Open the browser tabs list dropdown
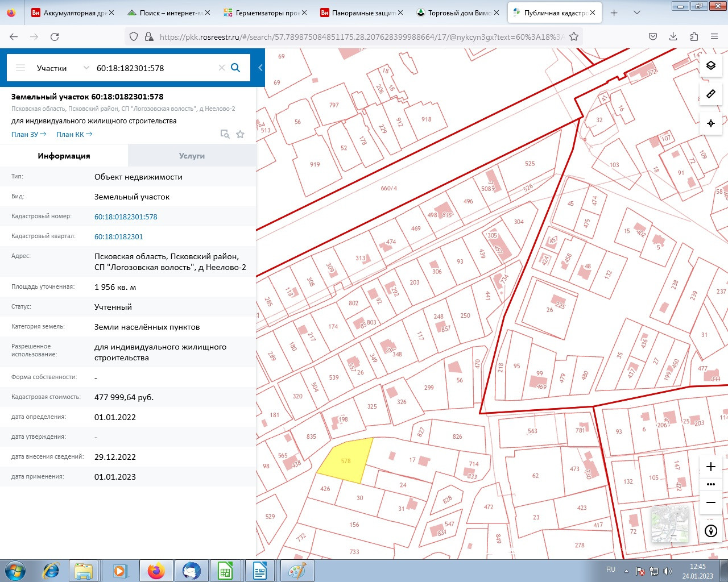 pos(637,13)
